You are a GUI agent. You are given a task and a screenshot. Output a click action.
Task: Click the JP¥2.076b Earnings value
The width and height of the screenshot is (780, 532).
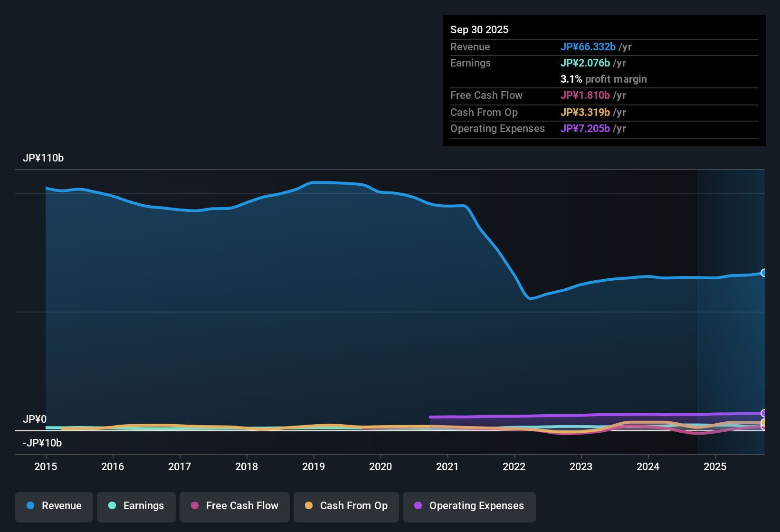tap(586, 63)
